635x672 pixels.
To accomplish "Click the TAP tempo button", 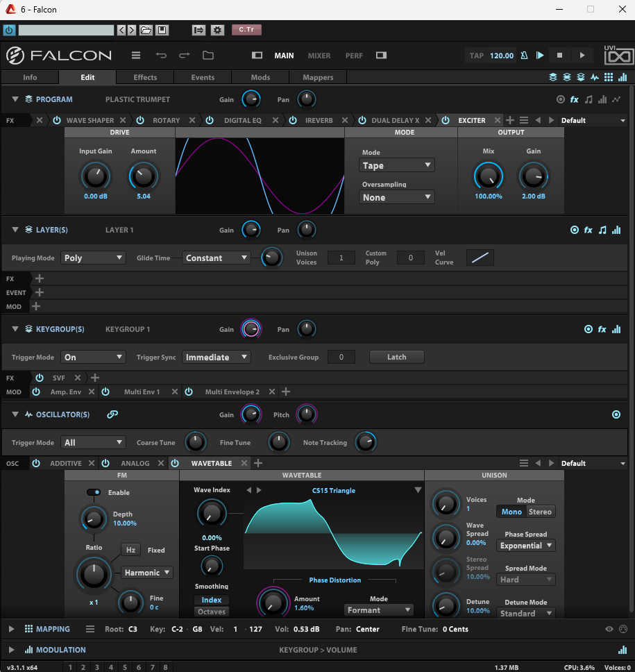I will pos(477,56).
